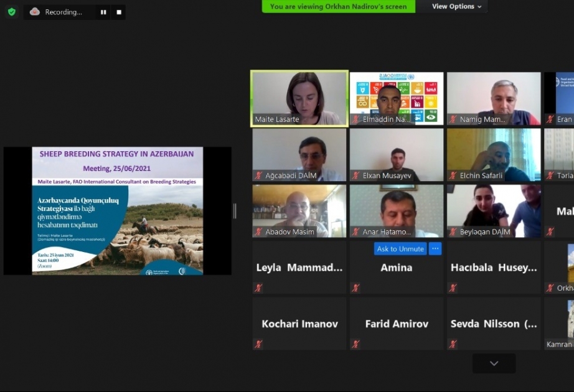Click muted mic icon beside Abadov Masim

click(258, 231)
